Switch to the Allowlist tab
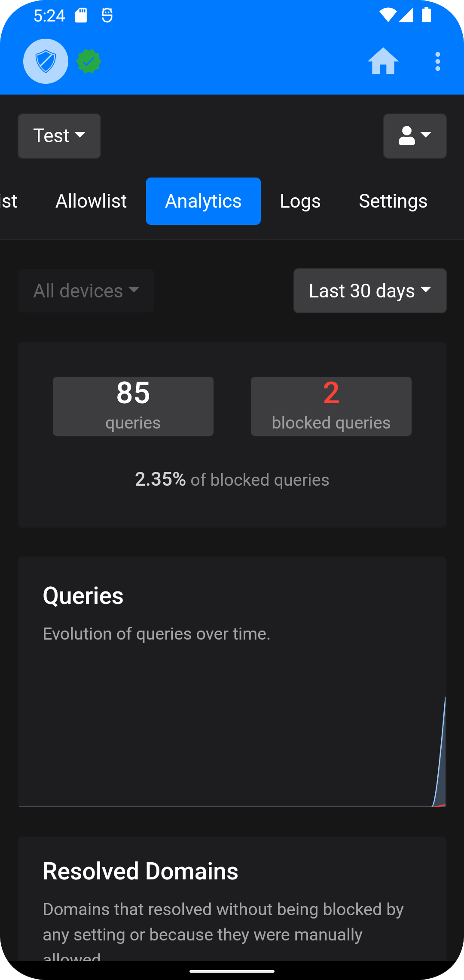Viewport: 464px width, 980px height. click(x=91, y=201)
